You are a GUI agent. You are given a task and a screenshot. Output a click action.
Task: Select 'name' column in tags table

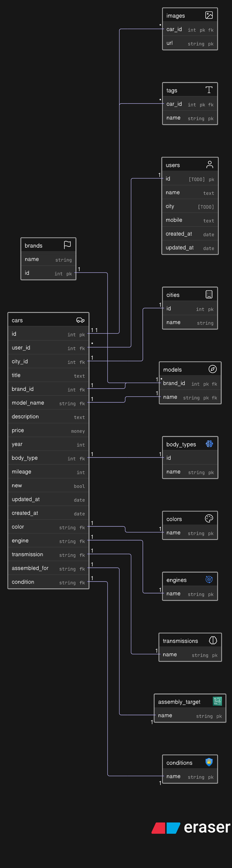click(190, 118)
